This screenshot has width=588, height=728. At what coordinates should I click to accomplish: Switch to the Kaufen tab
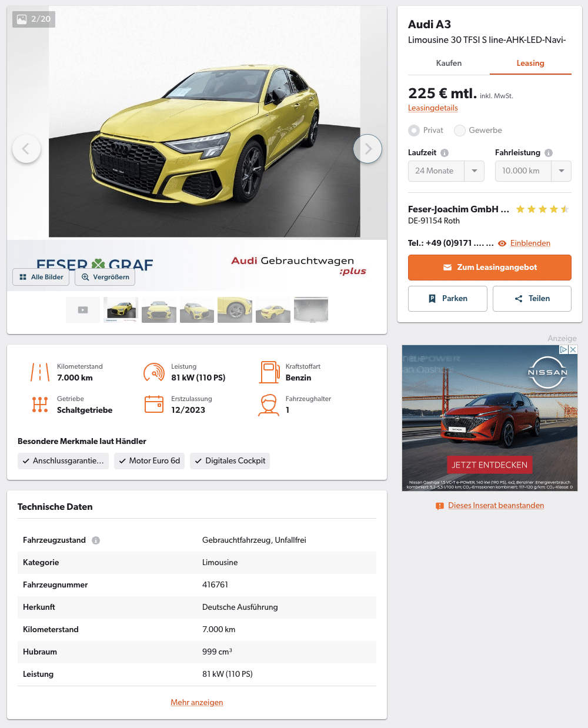(x=449, y=64)
